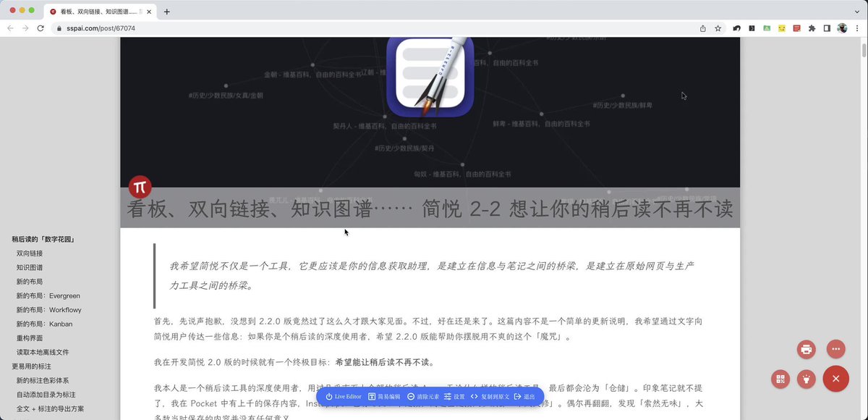The image size is (868, 420).
Task: Jump to outline item 新的布局: Kanban
Action: 45,324
